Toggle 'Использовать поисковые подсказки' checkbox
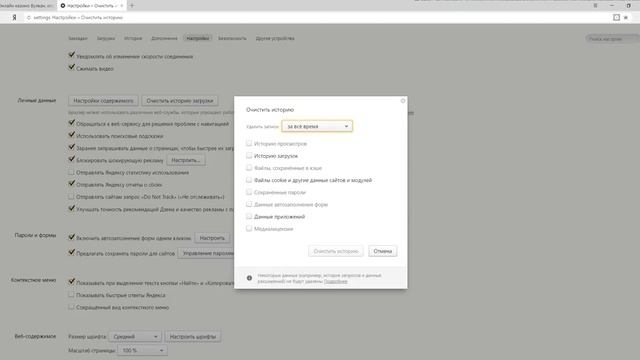Image resolution: width=640 pixels, height=360 pixels. pyautogui.click(x=71, y=135)
